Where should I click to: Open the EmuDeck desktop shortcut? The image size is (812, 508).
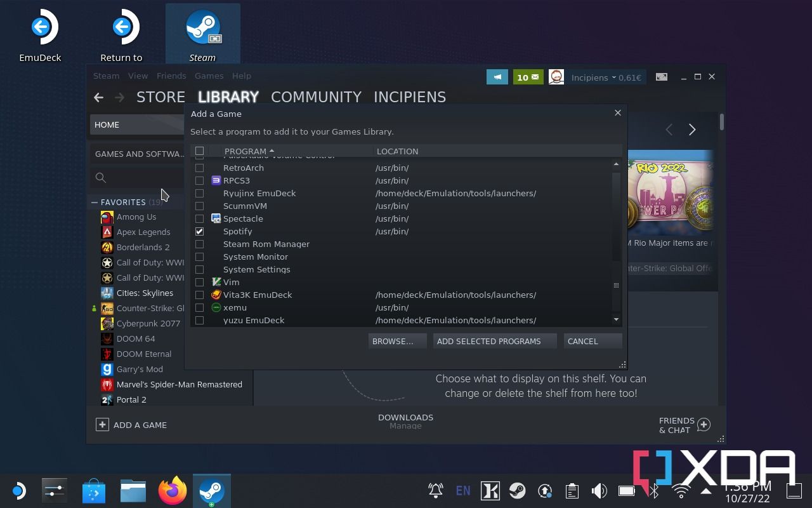(40, 35)
